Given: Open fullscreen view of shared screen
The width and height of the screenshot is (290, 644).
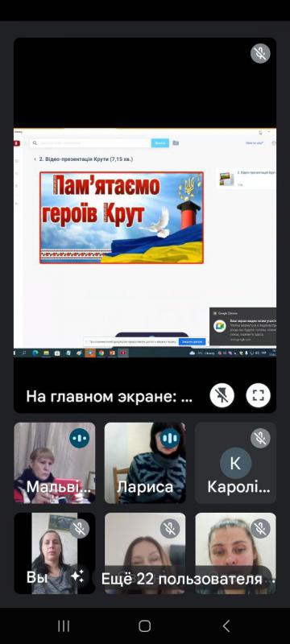Looking at the screenshot, I should (258, 396).
